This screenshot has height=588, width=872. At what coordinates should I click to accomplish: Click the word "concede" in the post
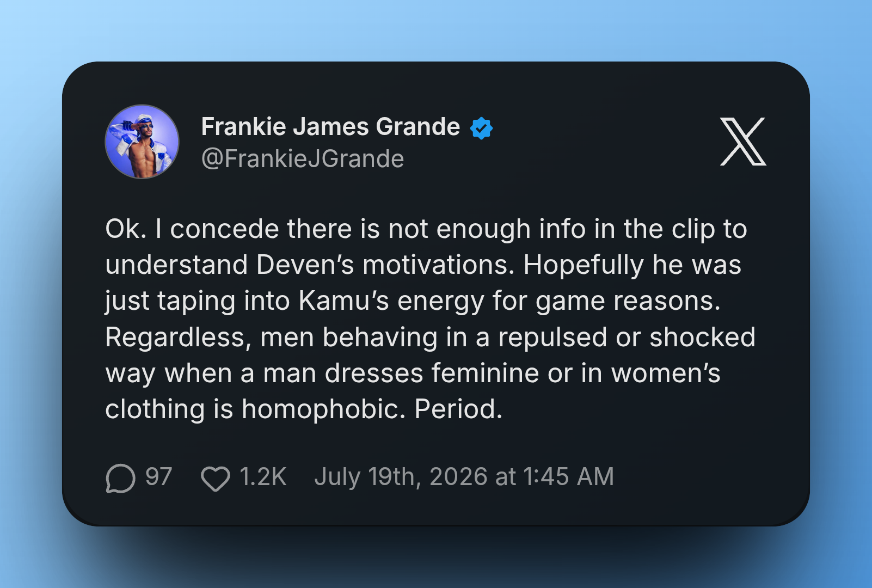coord(225,229)
